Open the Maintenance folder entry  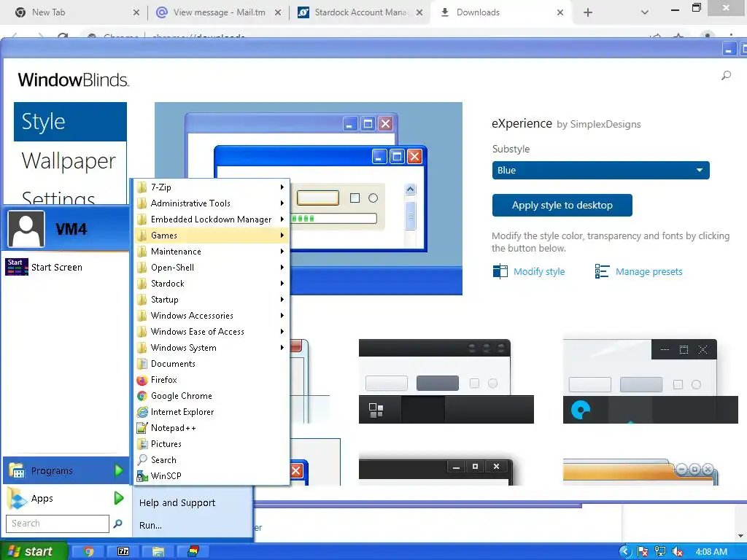(211, 252)
